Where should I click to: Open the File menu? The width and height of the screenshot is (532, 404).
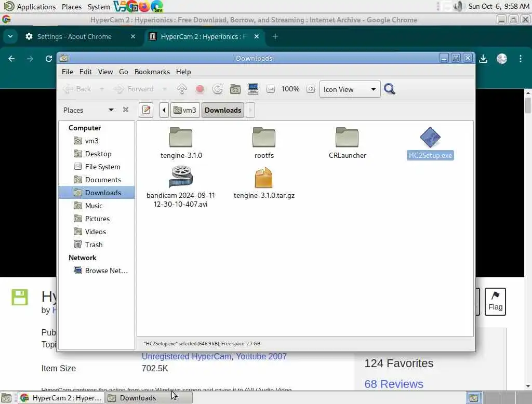point(68,72)
